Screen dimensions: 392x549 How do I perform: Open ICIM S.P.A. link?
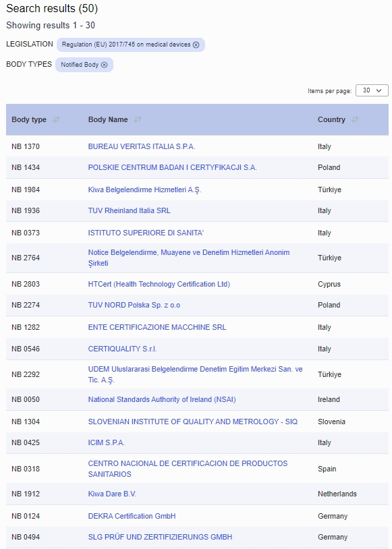click(106, 442)
